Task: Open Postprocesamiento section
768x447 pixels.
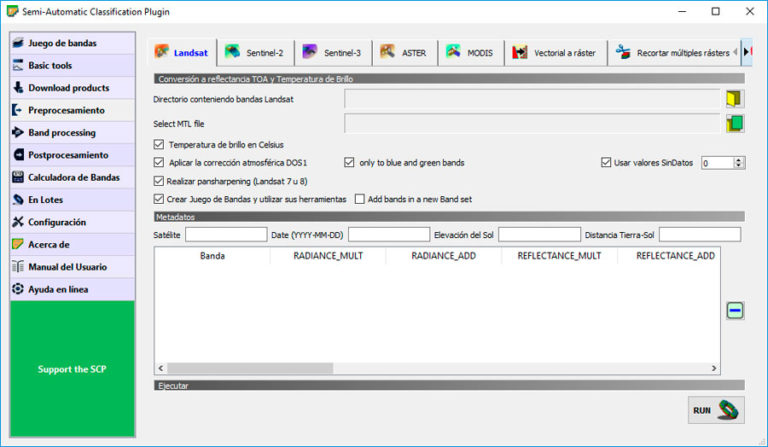Action: pyautogui.click(x=72, y=155)
